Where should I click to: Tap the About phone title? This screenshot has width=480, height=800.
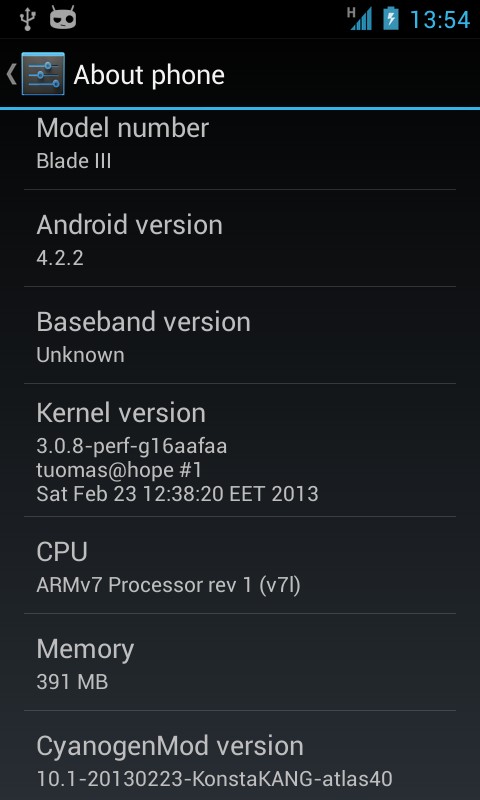point(149,75)
